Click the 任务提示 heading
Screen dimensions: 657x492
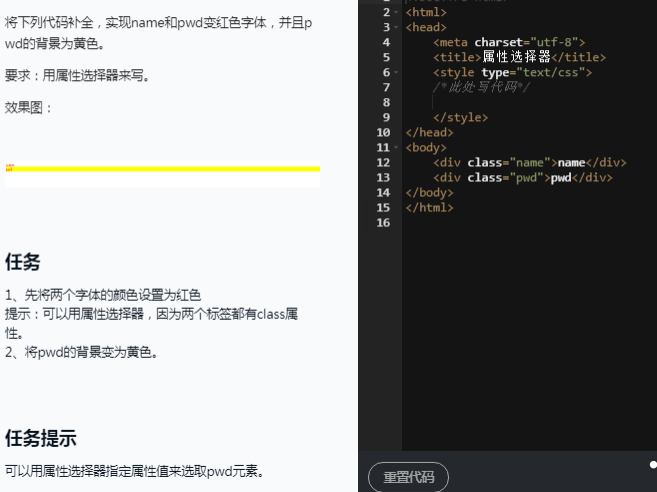(41, 439)
